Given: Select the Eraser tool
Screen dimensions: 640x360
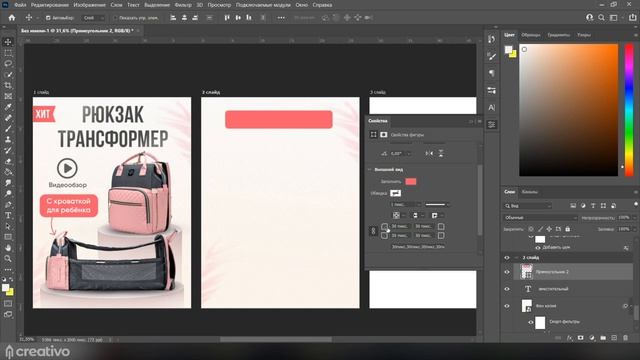Looking at the screenshot, I should coord(8,161).
